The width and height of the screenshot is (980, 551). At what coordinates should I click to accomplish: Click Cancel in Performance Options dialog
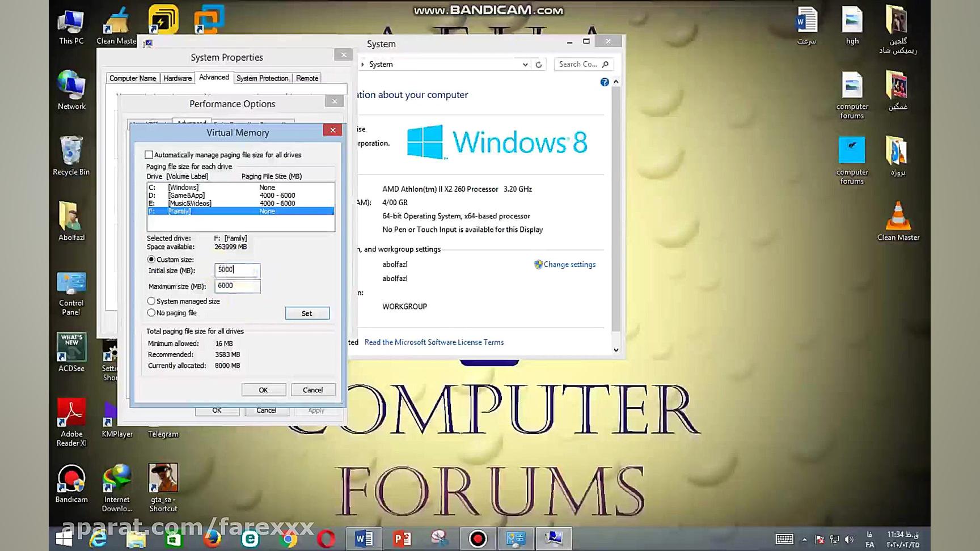point(266,410)
